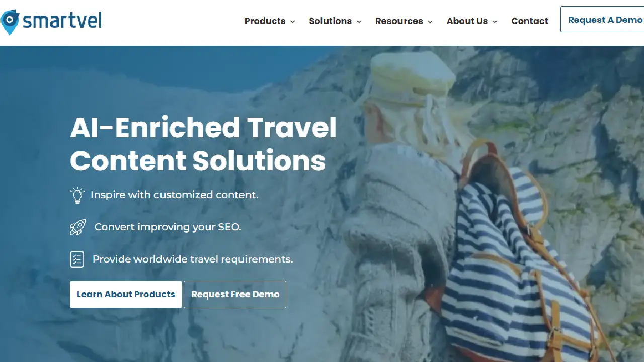
Task: Open the Resources menu item
Action: tap(399, 21)
